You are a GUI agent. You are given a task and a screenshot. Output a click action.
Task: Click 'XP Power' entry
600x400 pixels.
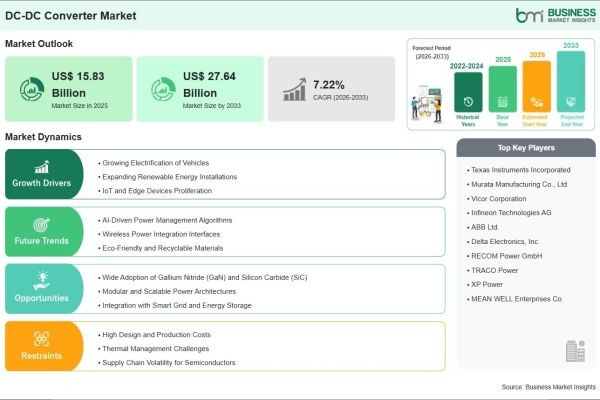coord(484,285)
